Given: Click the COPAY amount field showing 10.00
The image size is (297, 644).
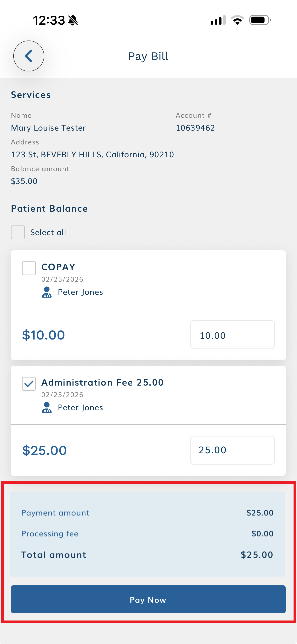Looking at the screenshot, I should 232,335.
